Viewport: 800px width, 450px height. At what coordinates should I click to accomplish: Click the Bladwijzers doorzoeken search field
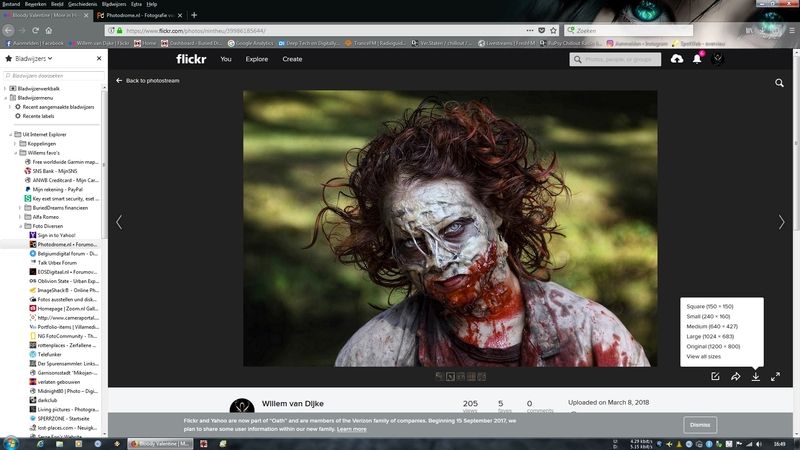[54, 76]
